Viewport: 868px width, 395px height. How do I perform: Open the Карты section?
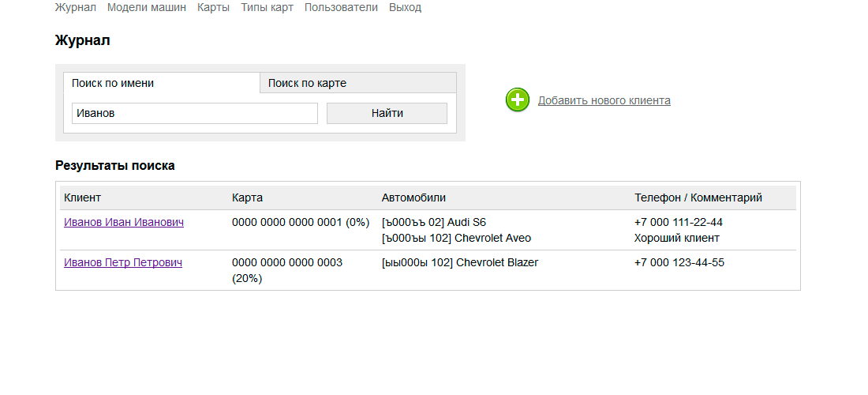coord(213,7)
